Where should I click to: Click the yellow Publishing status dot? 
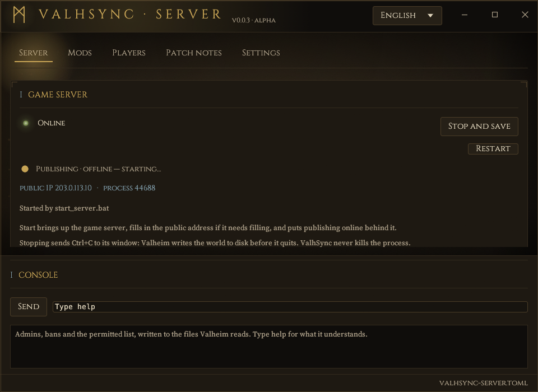(25, 169)
